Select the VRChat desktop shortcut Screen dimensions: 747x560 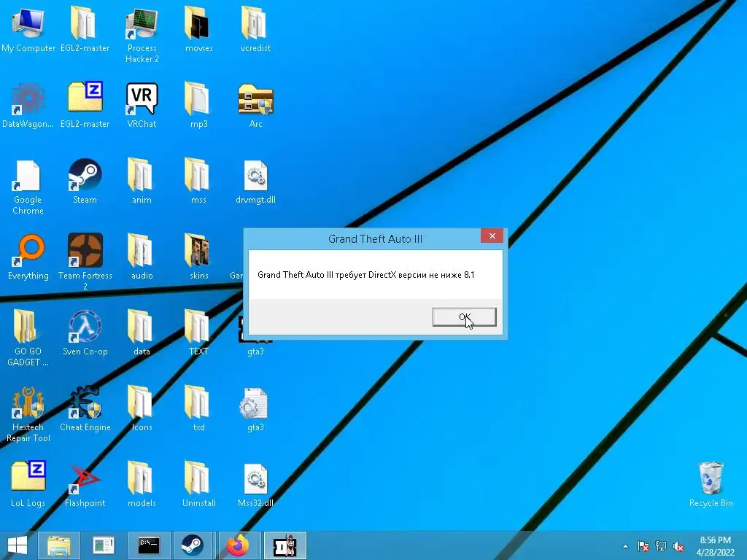142,105
